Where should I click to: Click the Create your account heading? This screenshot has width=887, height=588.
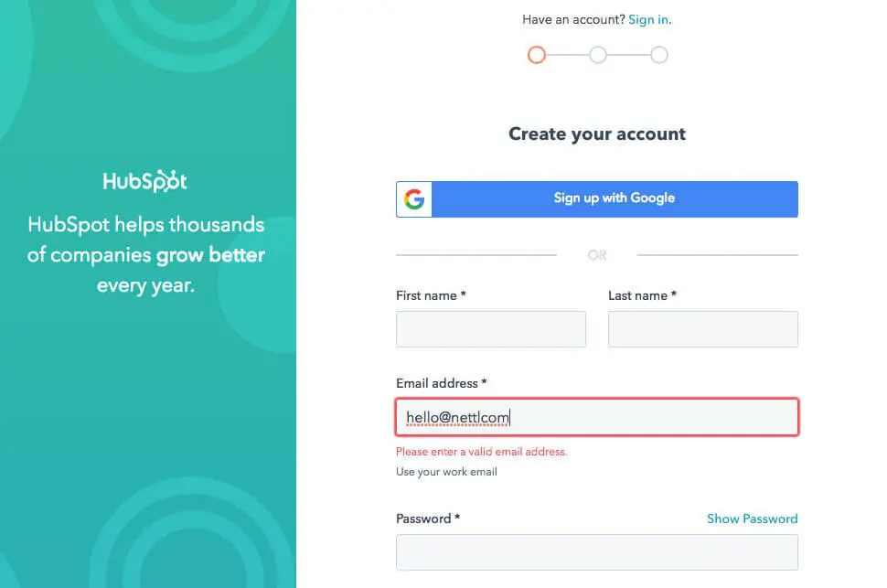click(597, 134)
